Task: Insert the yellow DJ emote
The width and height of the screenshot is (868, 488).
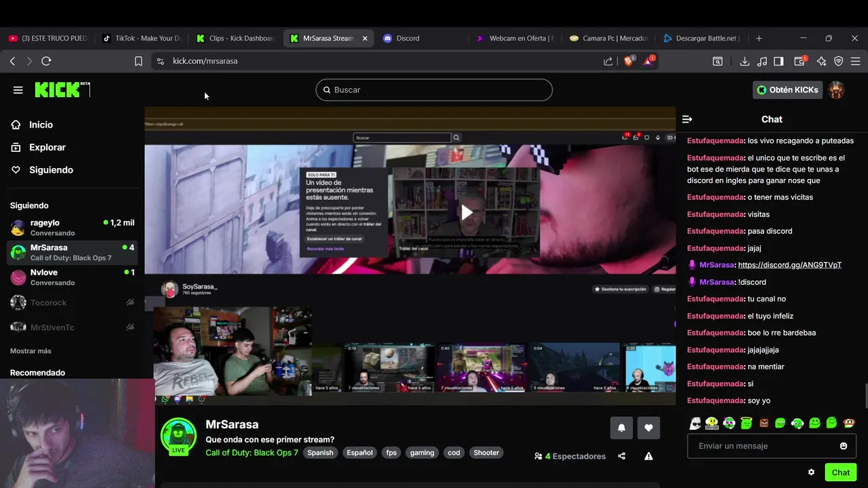Action: click(x=712, y=424)
